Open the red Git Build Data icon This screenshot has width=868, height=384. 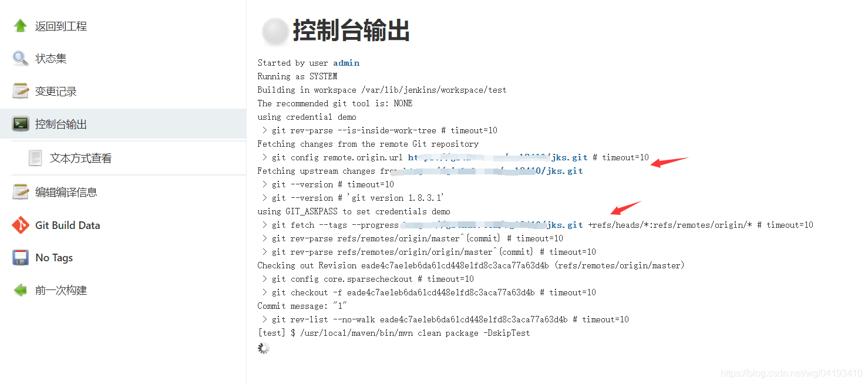(21, 225)
